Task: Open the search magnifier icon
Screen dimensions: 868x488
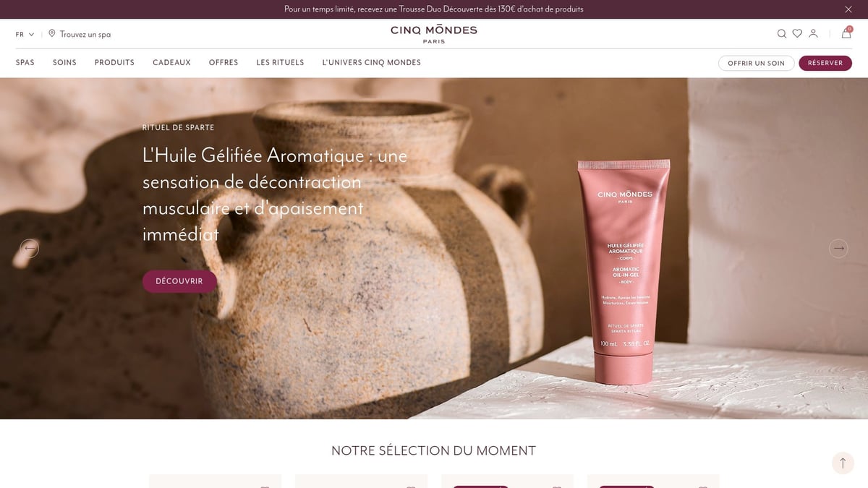Action: coord(782,33)
